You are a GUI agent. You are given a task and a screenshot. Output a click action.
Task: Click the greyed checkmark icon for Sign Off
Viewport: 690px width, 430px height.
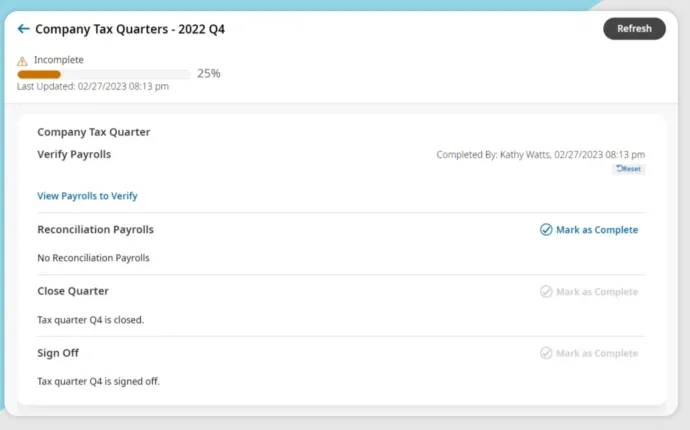(x=546, y=353)
